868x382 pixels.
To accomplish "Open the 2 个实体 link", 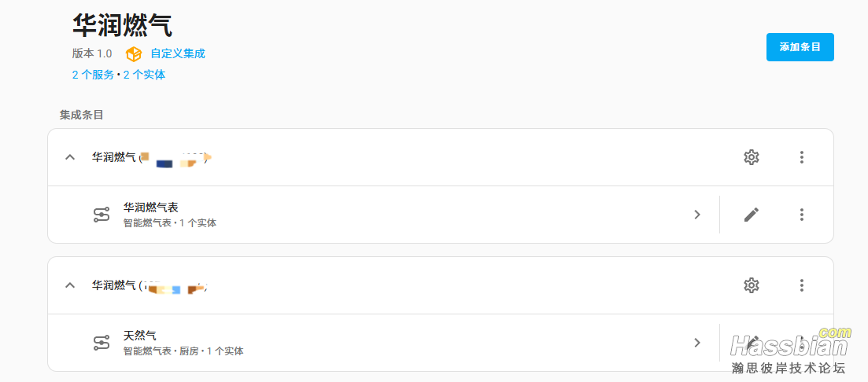I will click(145, 75).
